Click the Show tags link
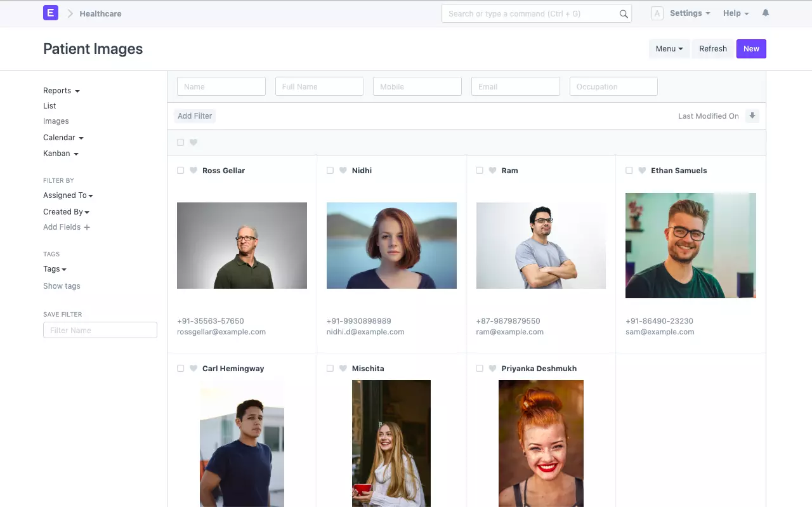Screen dimensions: 812x507 tap(61, 286)
